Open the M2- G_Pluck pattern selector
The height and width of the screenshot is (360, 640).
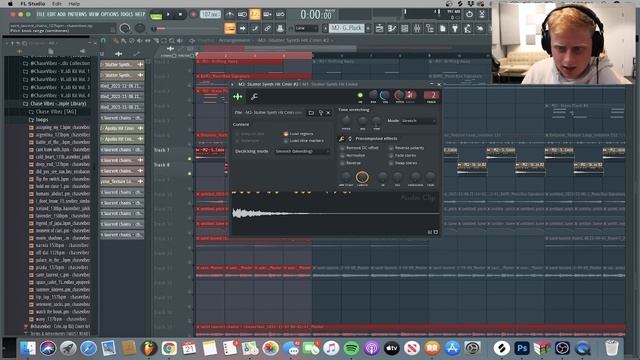346,28
